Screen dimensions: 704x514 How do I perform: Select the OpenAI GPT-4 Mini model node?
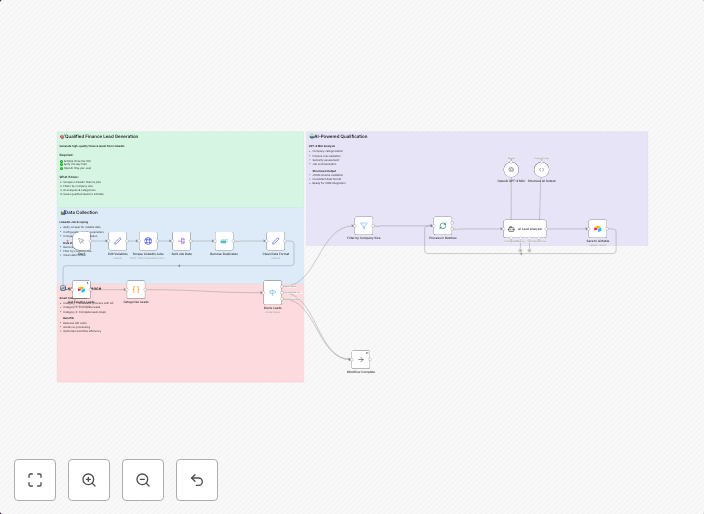[511, 169]
